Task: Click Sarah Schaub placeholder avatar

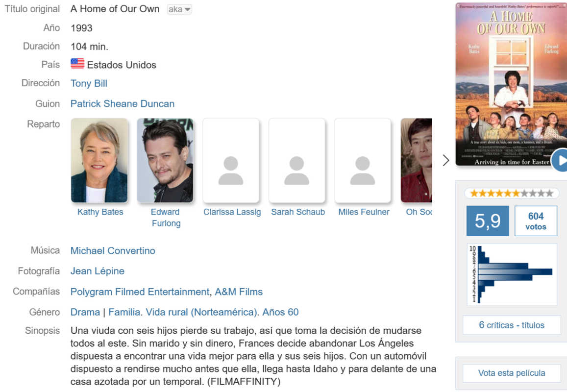Action: tap(297, 160)
